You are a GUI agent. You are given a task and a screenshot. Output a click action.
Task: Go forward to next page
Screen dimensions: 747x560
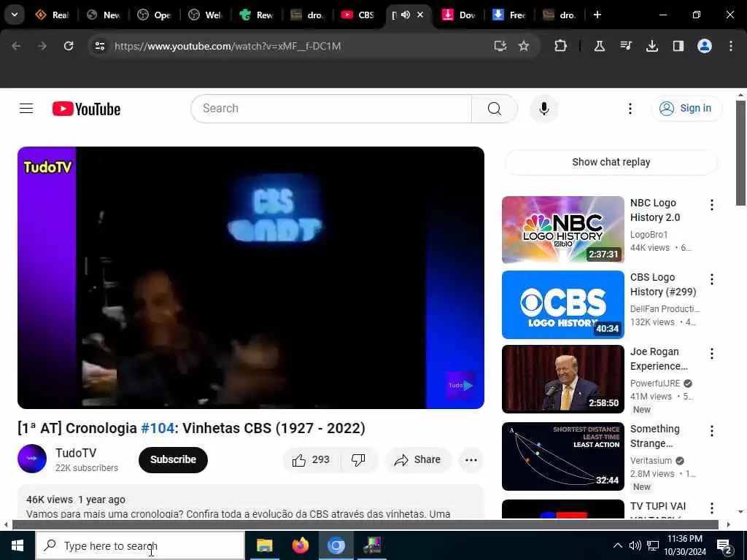(x=42, y=46)
